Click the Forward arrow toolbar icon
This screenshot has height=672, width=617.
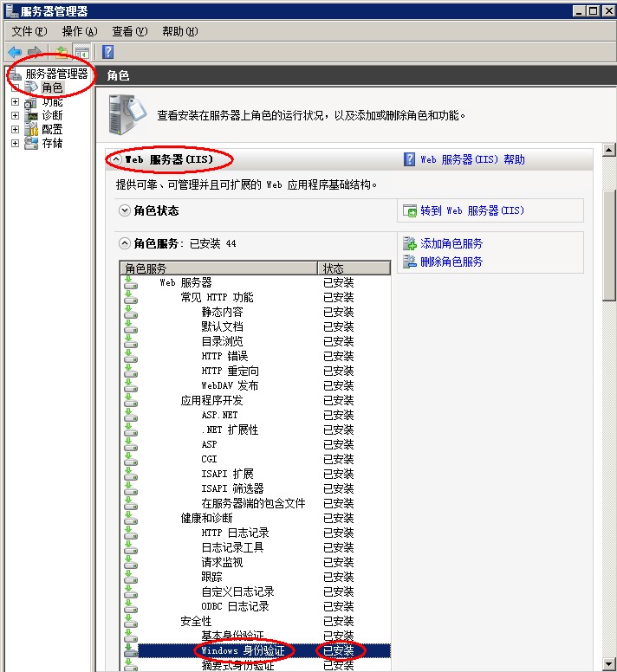tap(34, 52)
